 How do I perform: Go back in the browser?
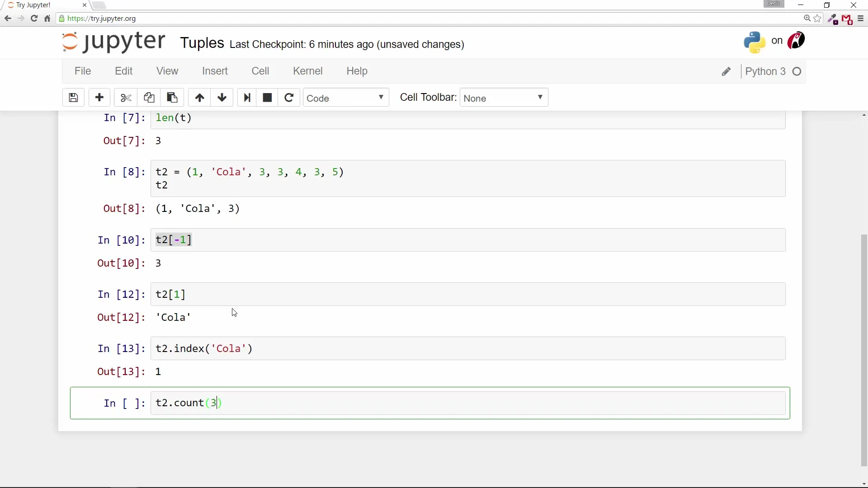pos(8,19)
